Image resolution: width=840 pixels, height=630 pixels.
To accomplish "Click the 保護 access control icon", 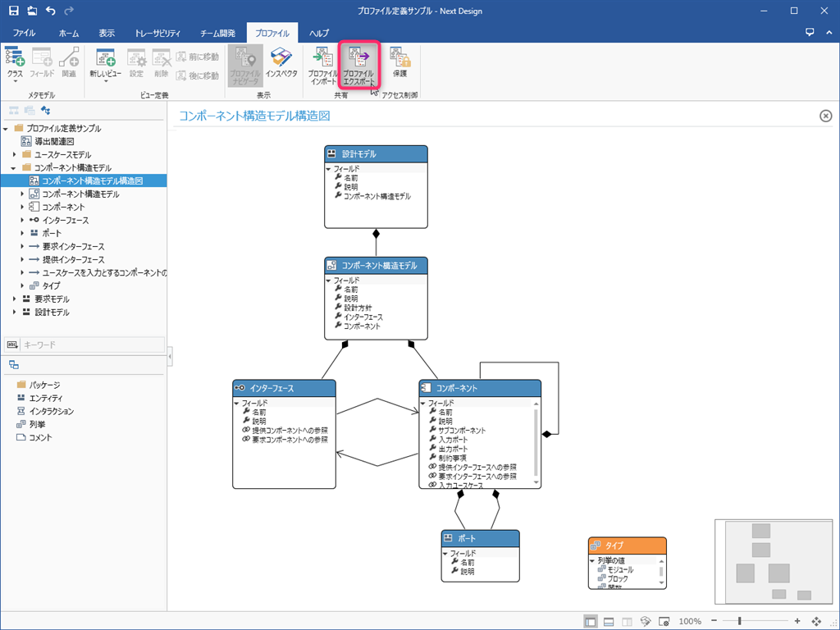I will click(399, 64).
